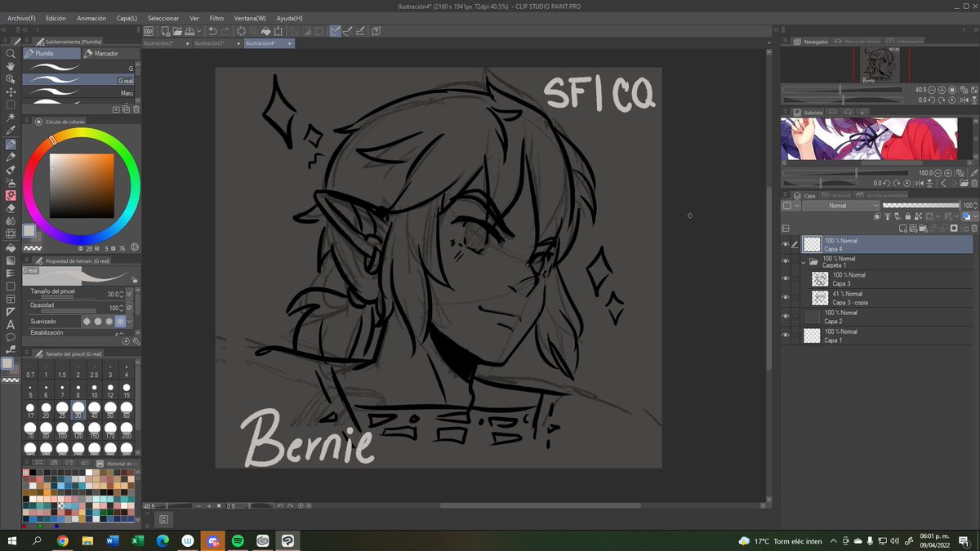Click the Open file folder icon
Screen dimensions: 980x551
point(176,31)
